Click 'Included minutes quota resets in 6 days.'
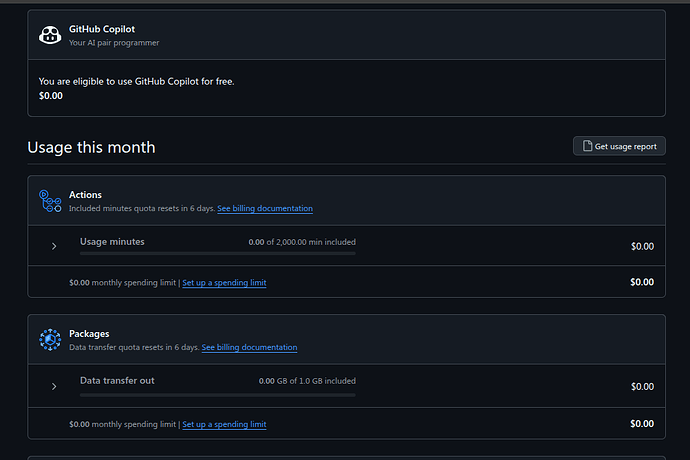This screenshot has height=460, width=690. click(142, 208)
